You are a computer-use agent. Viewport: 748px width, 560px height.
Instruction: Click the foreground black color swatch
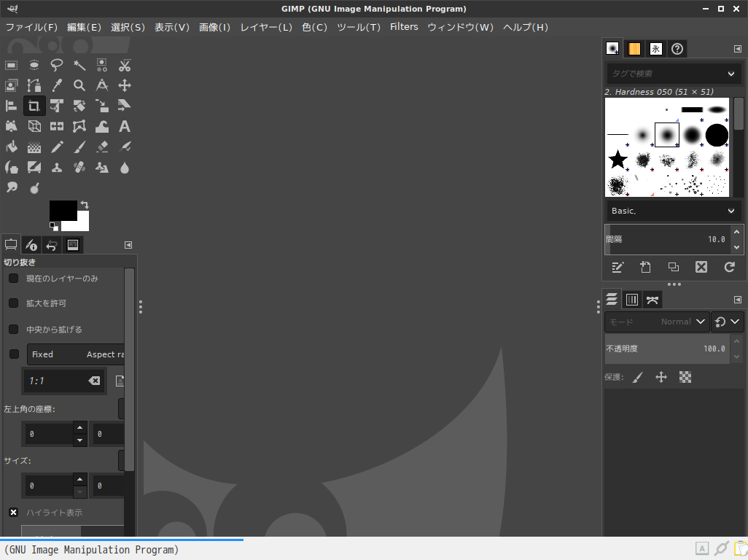click(63, 210)
